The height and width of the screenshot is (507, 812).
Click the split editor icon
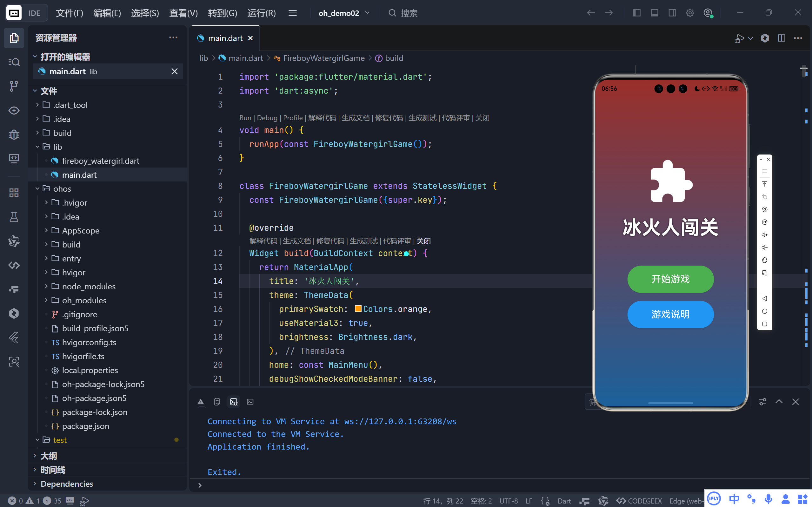tap(781, 38)
